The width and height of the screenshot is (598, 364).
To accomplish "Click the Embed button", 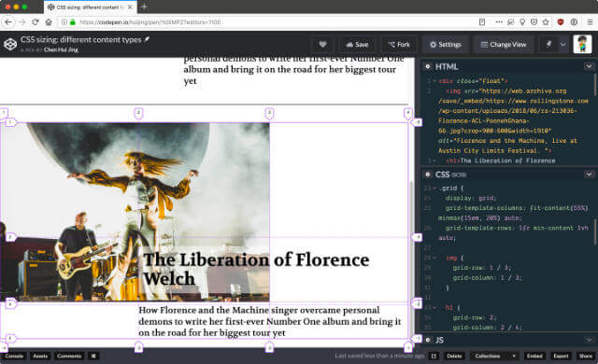I will pyautogui.click(x=534, y=356).
